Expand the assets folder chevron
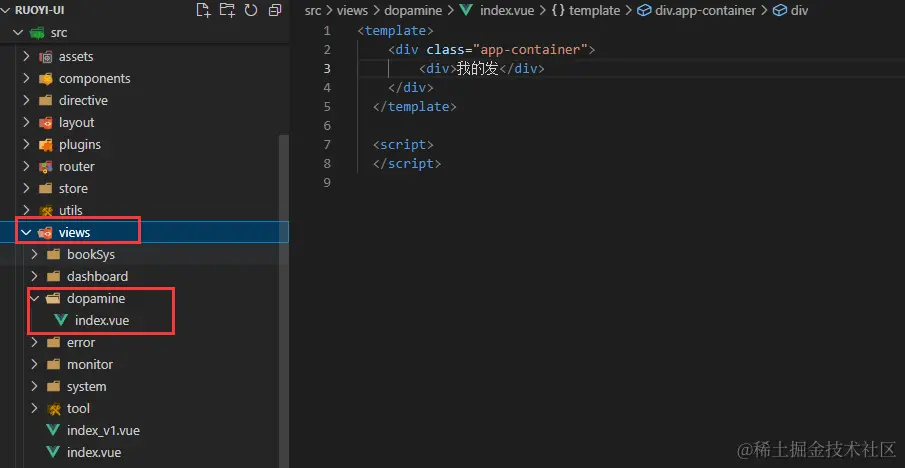The width and height of the screenshot is (905, 468). 26,57
